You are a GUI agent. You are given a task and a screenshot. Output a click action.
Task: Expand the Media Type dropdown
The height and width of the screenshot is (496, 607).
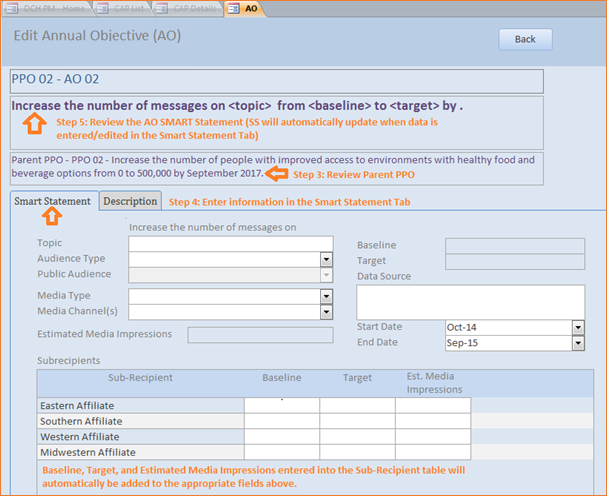326,297
